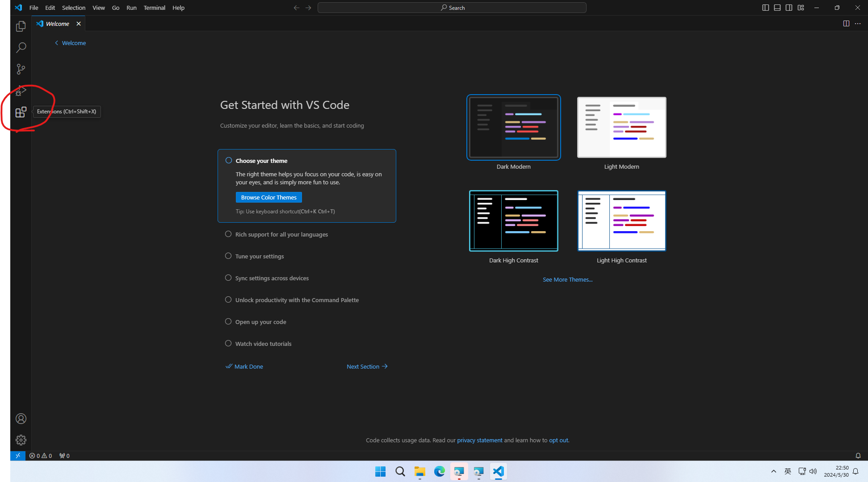This screenshot has width=868, height=482.
Task: Mark 'Tune your settings' step circle
Action: pos(228,256)
